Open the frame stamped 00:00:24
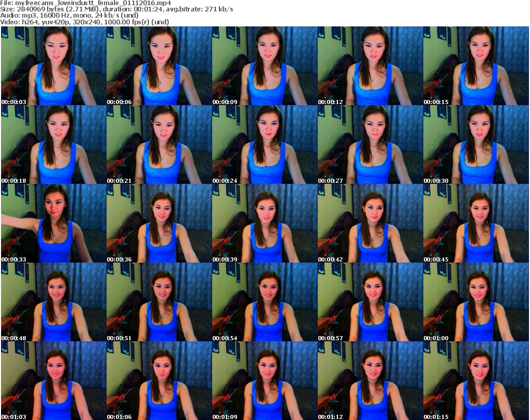Image resolution: width=530 pixels, height=420 pixels. point(264,144)
